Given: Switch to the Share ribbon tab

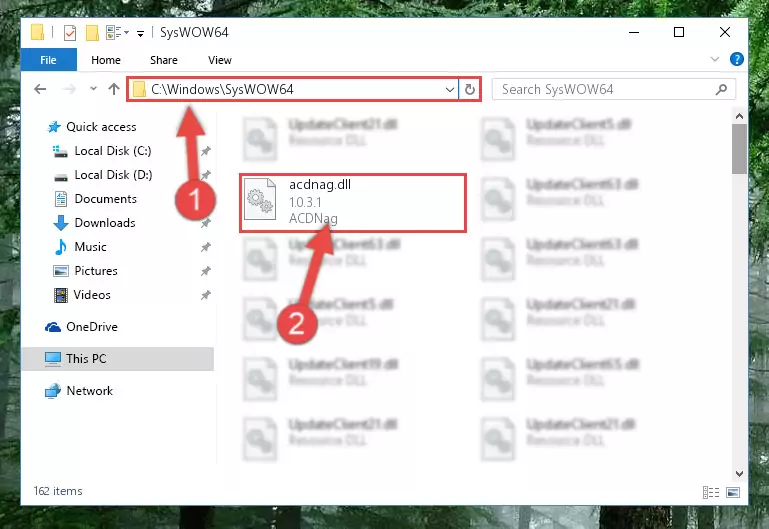Looking at the screenshot, I should coord(164,60).
